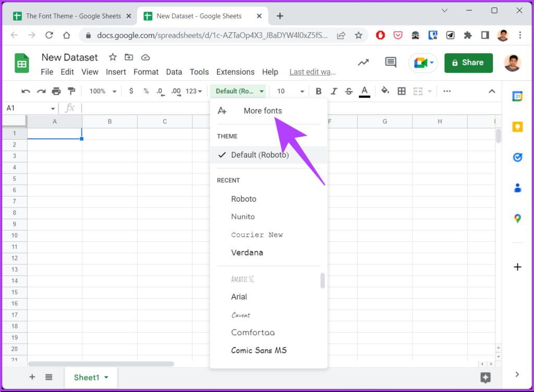The image size is (534, 392).
Task: Format as currency with dollar icon
Action: click(131, 91)
